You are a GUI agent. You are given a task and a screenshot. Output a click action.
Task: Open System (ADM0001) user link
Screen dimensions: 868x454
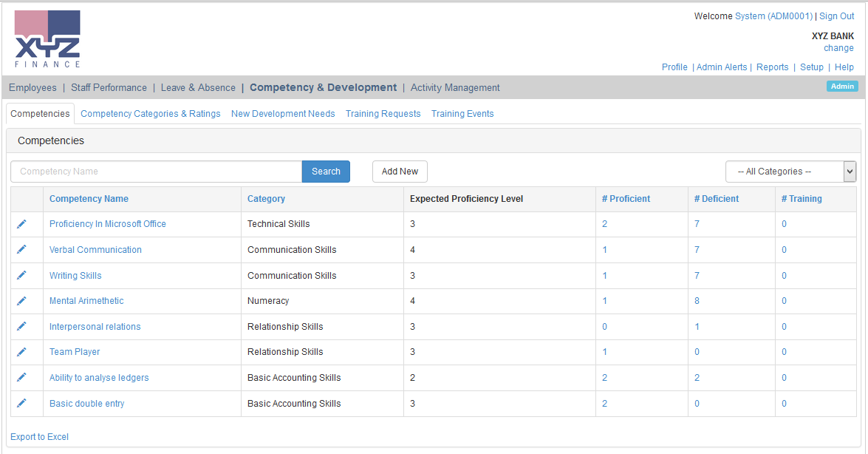(774, 16)
